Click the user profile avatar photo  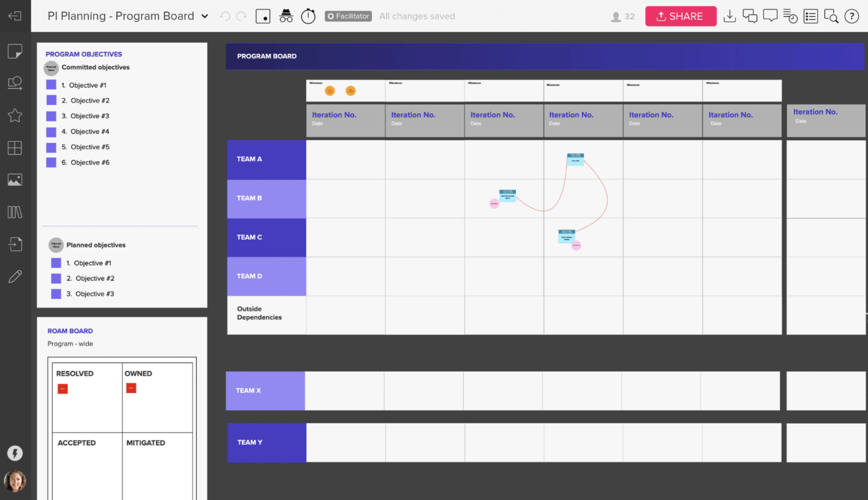click(x=15, y=481)
